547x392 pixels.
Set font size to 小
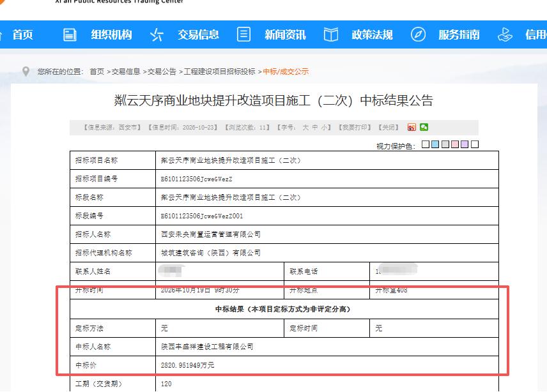click(324, 128)
